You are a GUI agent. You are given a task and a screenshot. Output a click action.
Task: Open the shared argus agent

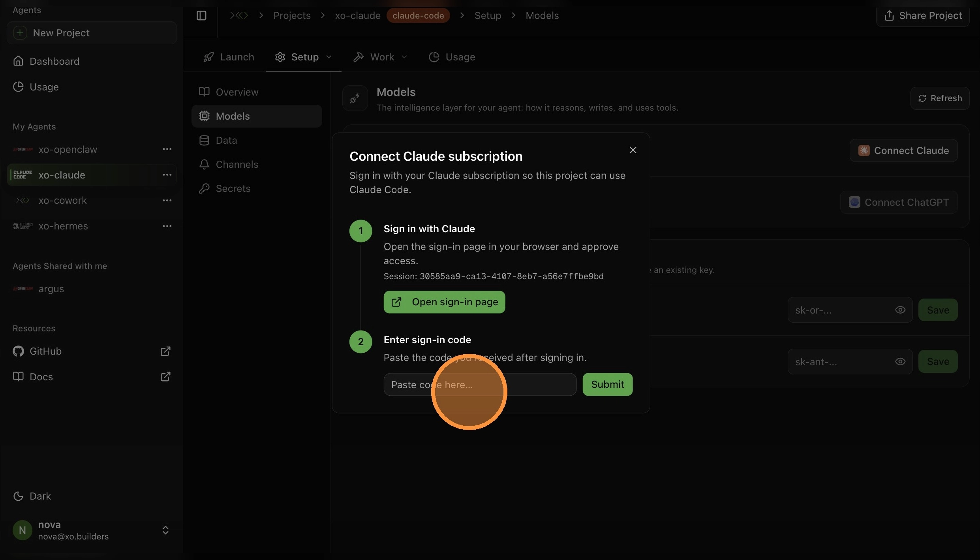click(x=51, y=289)
